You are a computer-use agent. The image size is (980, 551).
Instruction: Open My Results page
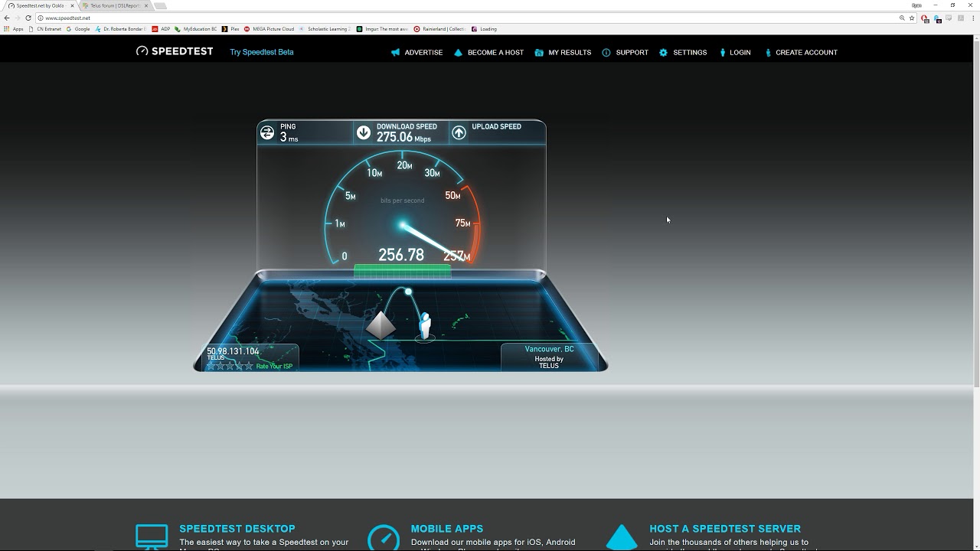click(x=563, y=53)
